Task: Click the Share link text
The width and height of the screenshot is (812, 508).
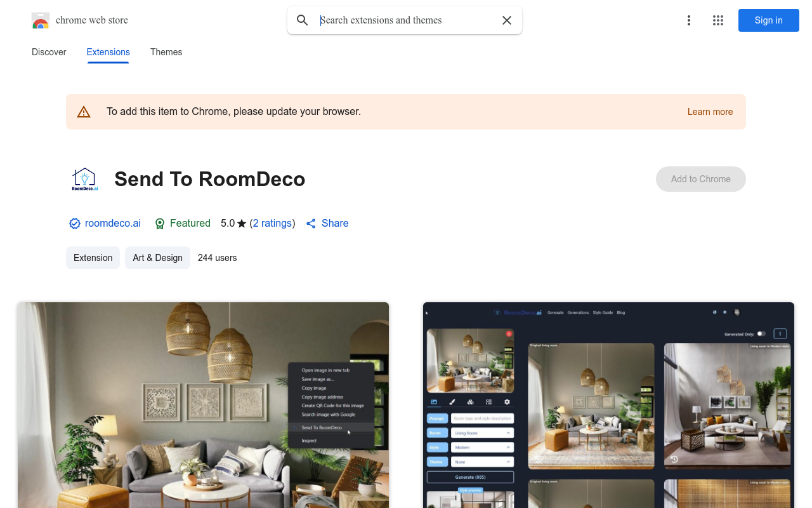Action: (335, 224)
